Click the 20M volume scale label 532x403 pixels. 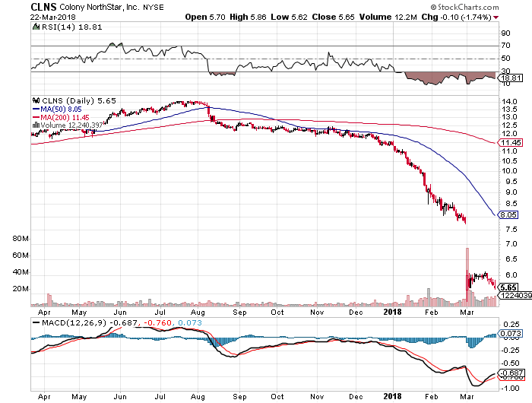point(21,289)
